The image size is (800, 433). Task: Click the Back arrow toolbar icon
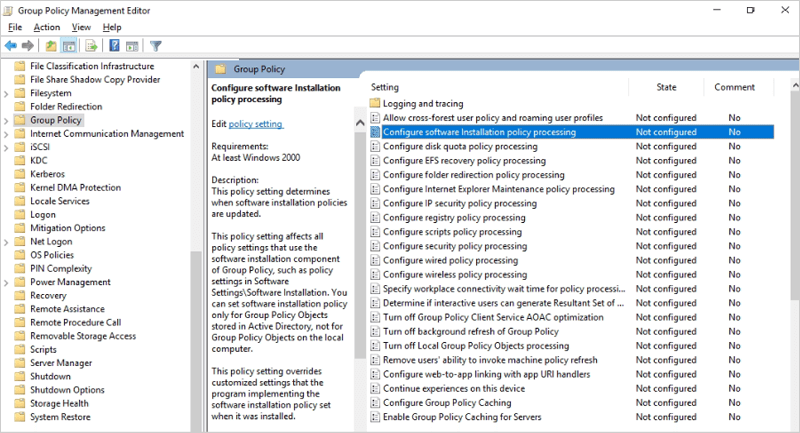click(x=11, y=46)
